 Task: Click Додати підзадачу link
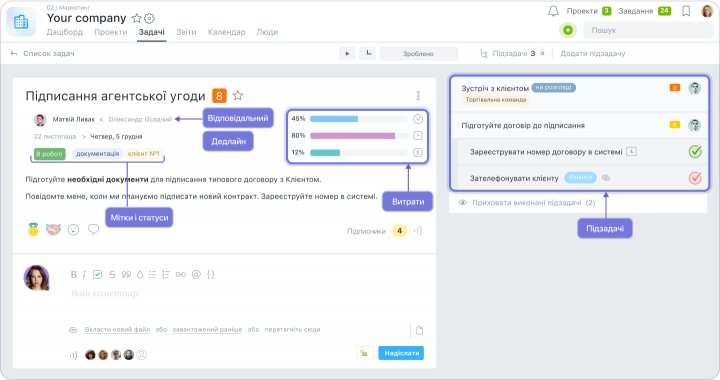coord(593,54)
